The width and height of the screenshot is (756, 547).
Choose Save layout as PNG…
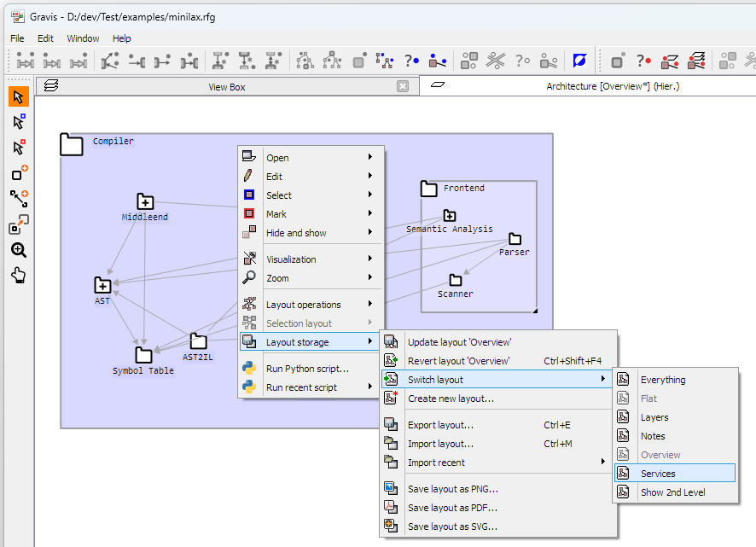(x=498, y=489)
